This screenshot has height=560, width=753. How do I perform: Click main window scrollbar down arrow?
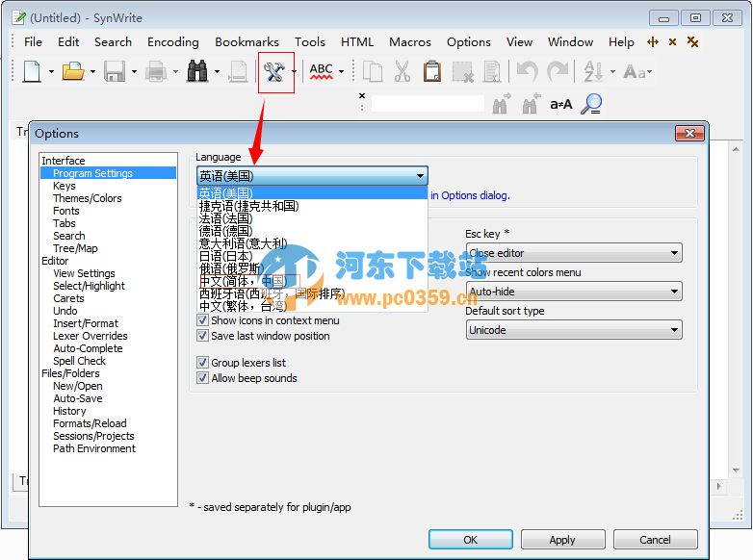pos(736,471)
